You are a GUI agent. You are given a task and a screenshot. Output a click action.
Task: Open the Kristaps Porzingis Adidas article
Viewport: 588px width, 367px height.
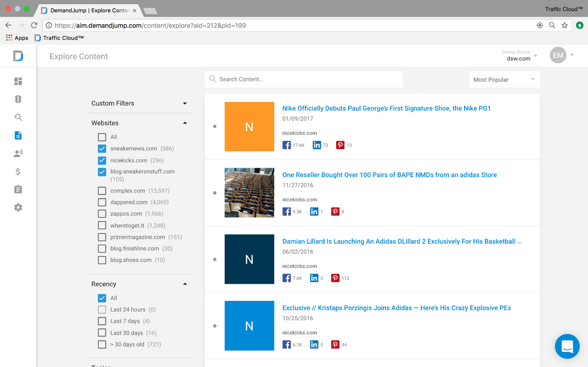pos(396,308)
